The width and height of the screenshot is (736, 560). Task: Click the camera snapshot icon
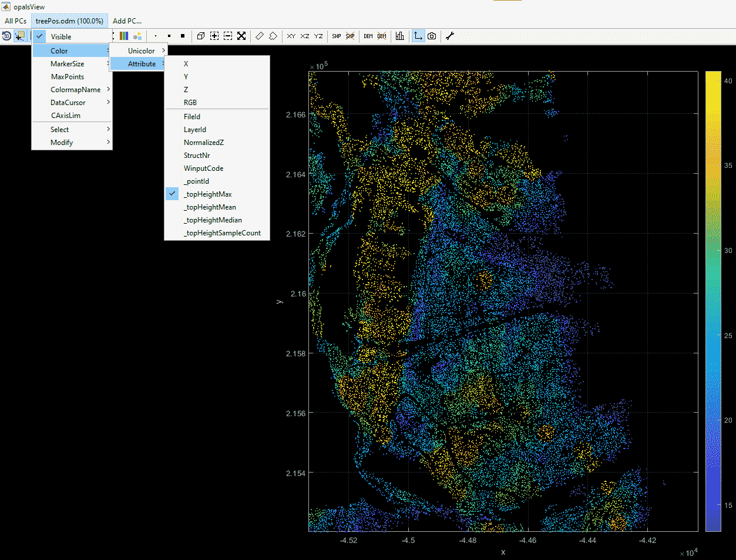[x=432, y=36]
